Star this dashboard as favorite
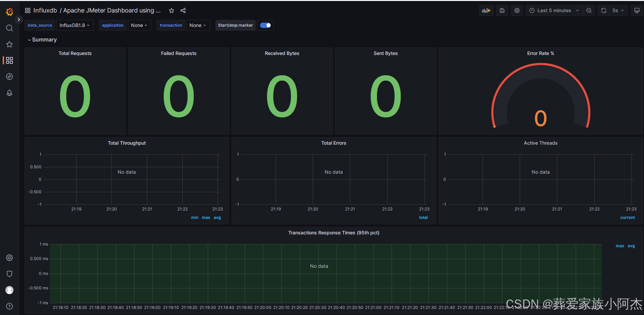 click(172, 10)
